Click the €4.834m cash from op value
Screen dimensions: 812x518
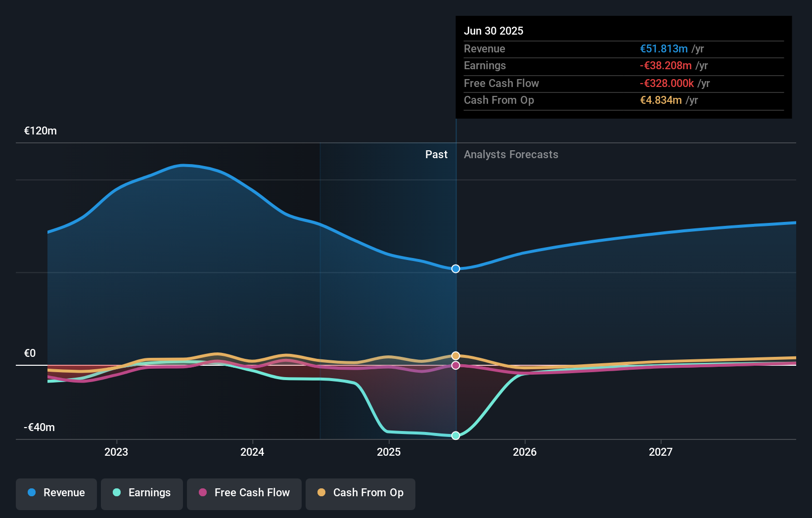pos(661,100)
